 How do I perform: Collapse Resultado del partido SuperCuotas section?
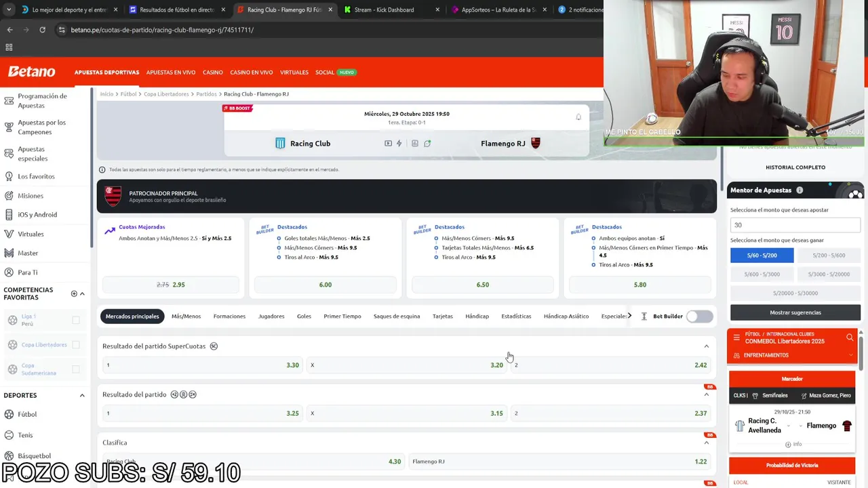coord(706,346)
